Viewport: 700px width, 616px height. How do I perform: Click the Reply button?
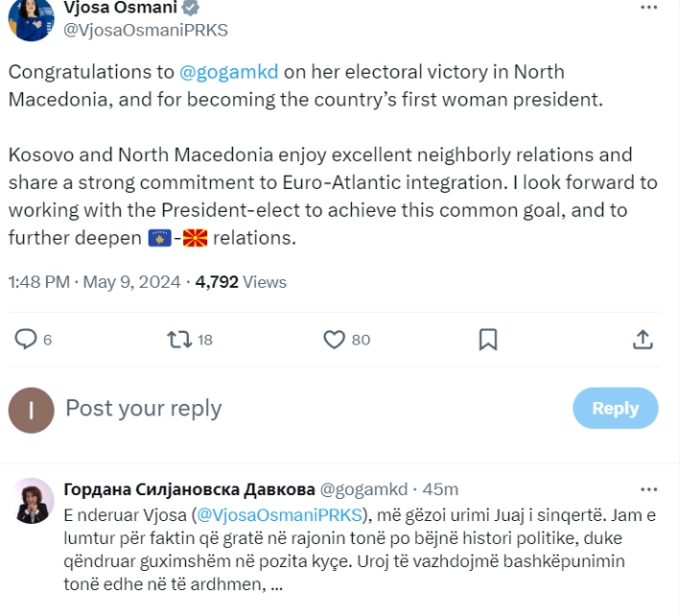click(x=615, y=408)
